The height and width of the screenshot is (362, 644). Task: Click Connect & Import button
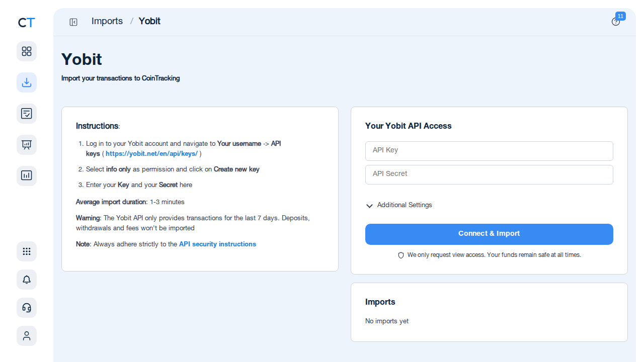click(x=489, y=234)
